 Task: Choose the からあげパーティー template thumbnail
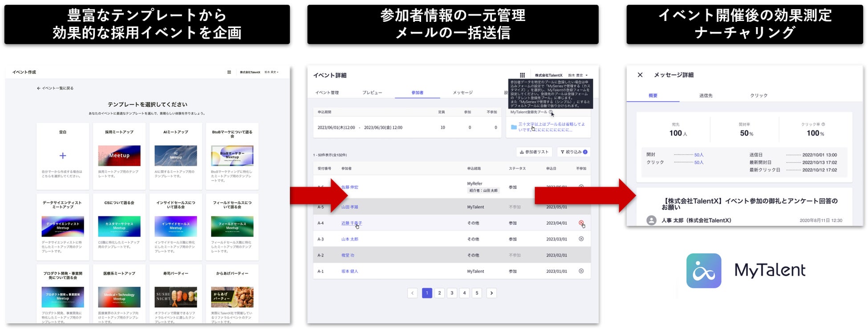(232, 297)
